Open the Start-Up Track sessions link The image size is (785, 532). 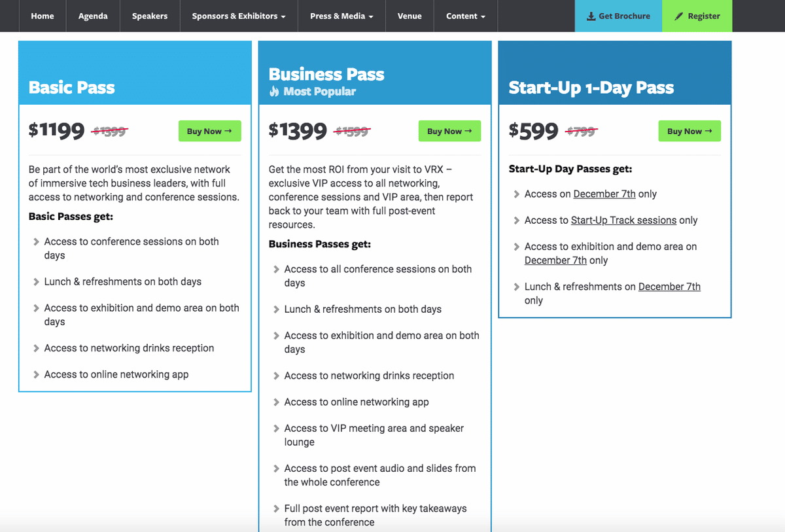click(623, 221)
